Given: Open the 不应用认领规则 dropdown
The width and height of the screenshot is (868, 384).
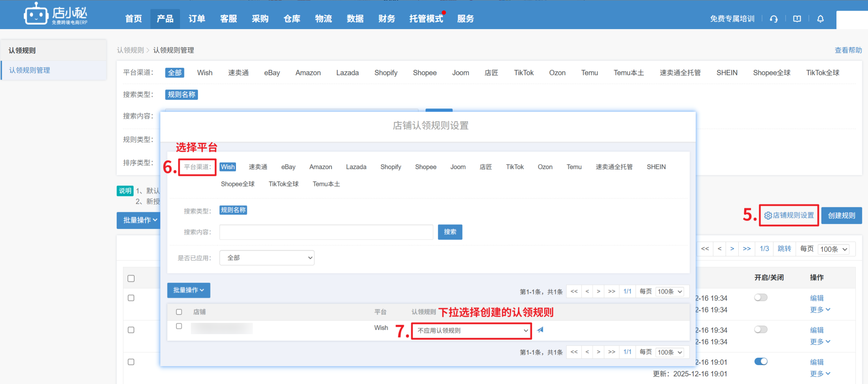Looking at the screenshot, I should 472,331.
